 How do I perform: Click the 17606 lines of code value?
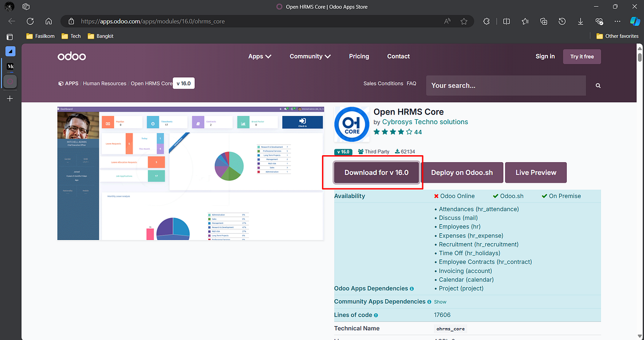coord(442,315)
